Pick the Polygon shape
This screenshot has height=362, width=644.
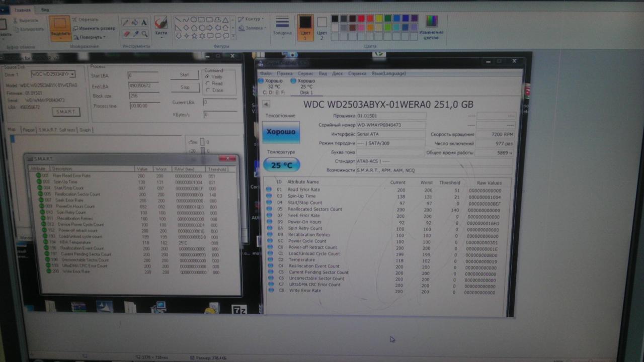[218, 20]
